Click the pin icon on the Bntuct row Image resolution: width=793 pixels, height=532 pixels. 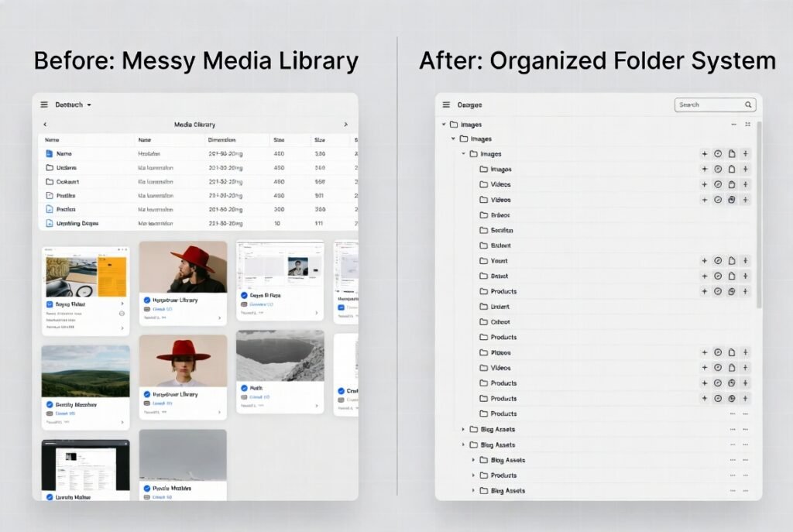pos(746,276)
